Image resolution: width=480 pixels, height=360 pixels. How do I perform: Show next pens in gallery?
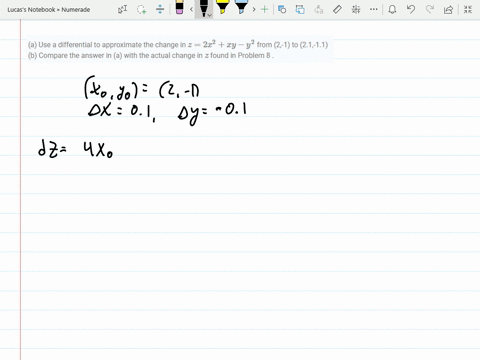pos(254,9)
